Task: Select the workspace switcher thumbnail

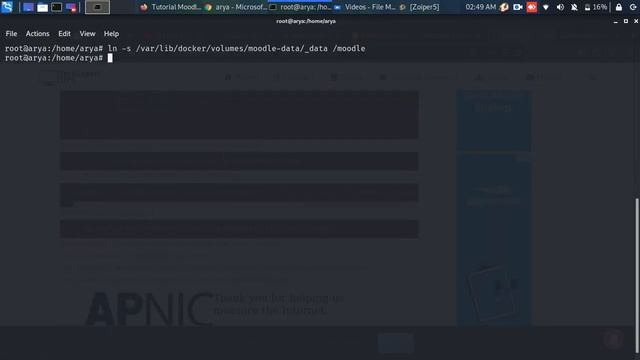Action: point(97,7)
